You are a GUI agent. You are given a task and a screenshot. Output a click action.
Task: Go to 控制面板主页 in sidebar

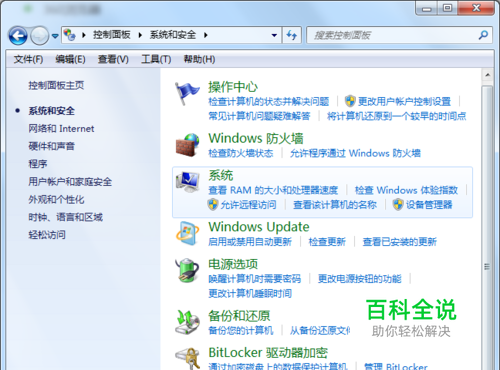(56, 85)
